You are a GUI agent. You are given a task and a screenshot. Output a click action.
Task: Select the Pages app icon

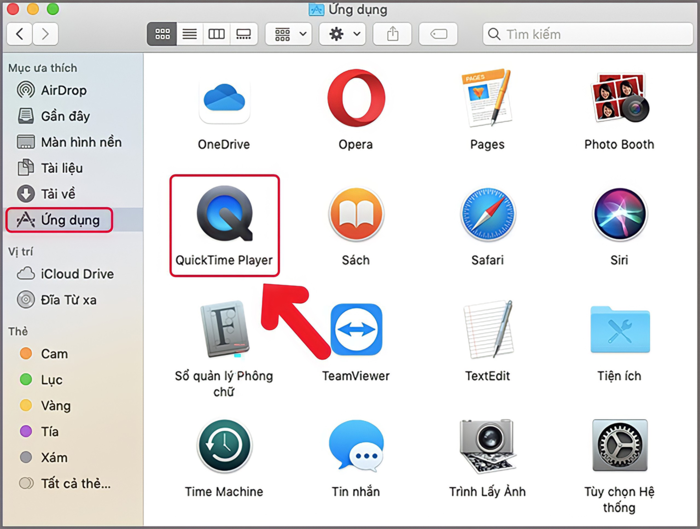pos(487,98)
